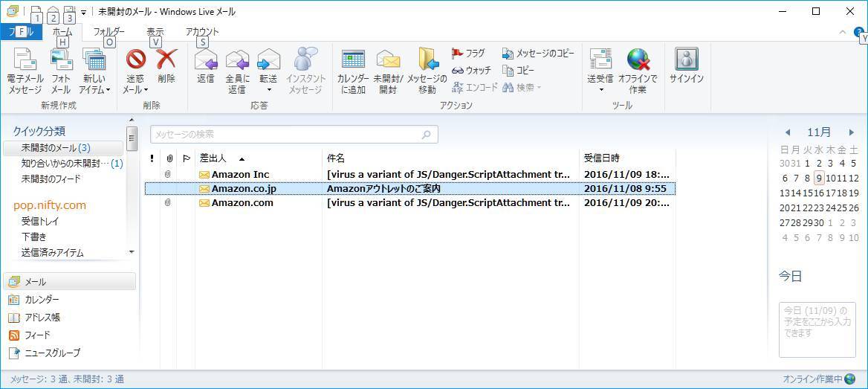Switch to the 表示 ribbon tab
This screenshot has height=389, width=868.
tap(155, 32)
